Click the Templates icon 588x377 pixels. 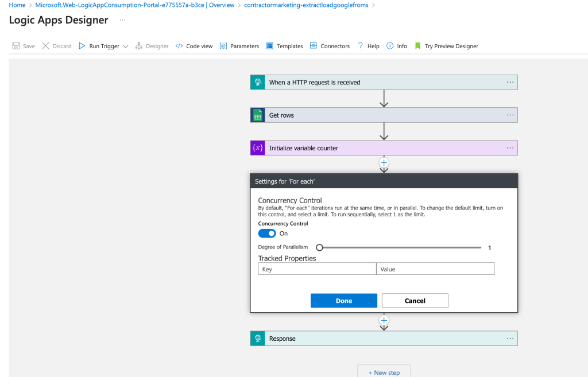270,46
